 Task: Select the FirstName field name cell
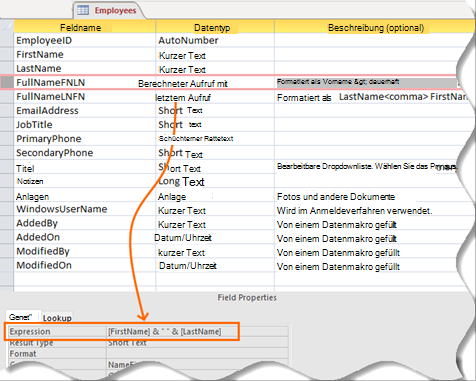click(x=84, y=54)
